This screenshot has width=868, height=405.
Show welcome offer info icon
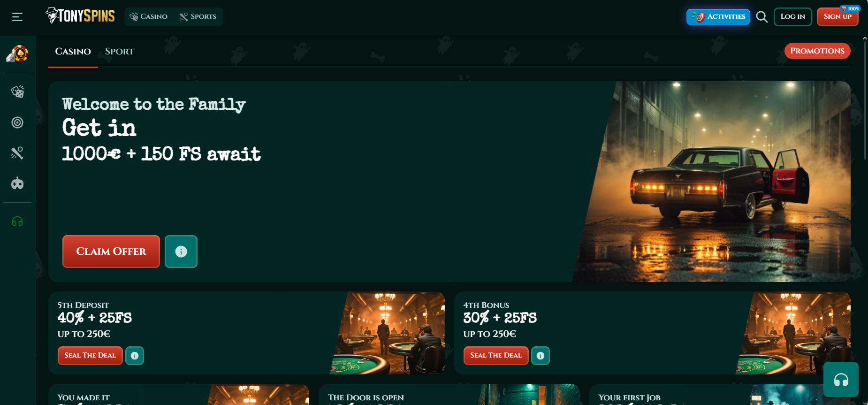181,252
